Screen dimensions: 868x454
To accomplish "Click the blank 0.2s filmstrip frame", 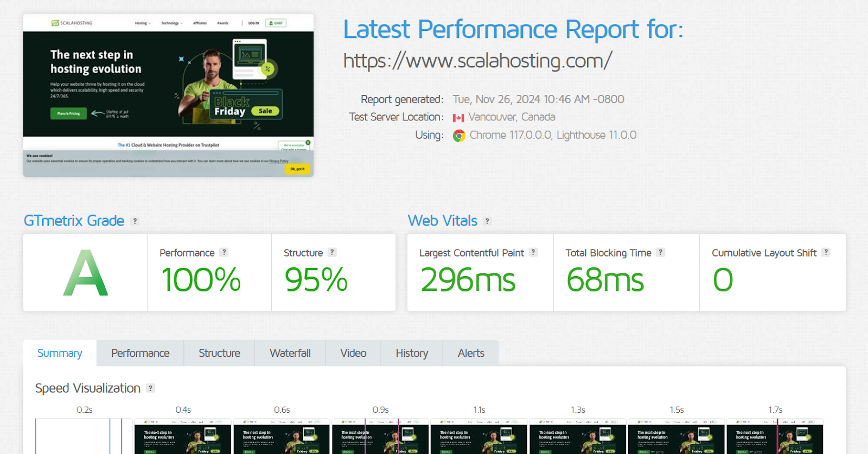I will [x=84, y=436].
